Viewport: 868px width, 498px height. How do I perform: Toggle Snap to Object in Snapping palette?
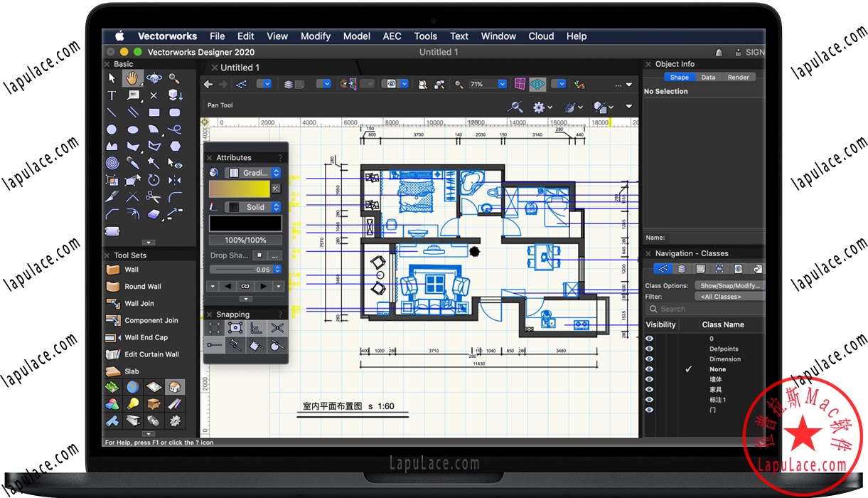pyautogui.click(x=235, y=328)
